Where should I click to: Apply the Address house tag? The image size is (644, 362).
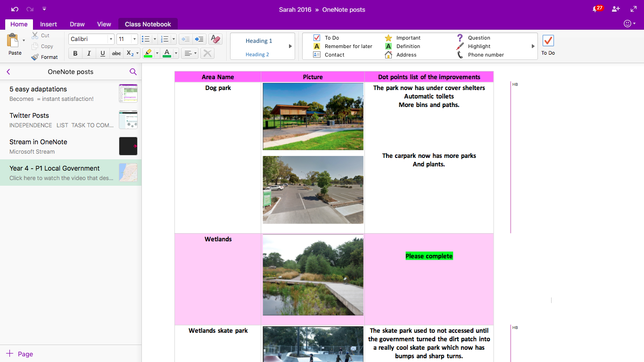click(401, 55)
